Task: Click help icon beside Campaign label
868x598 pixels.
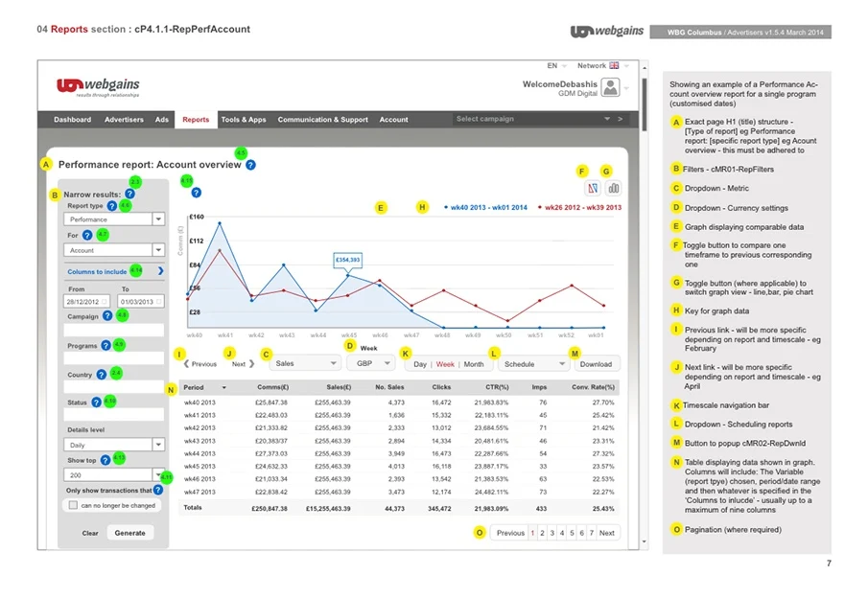Action: coord(106,316)
